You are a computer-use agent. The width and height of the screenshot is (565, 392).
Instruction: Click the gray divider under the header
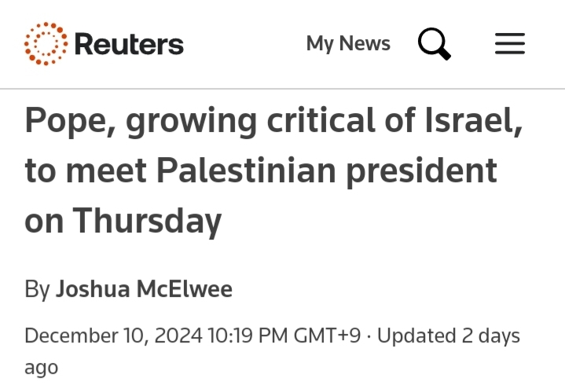pos(283,88)
